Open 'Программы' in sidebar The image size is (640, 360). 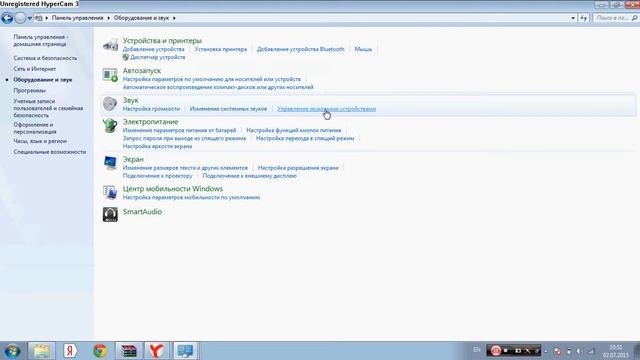tap(29, 91)
